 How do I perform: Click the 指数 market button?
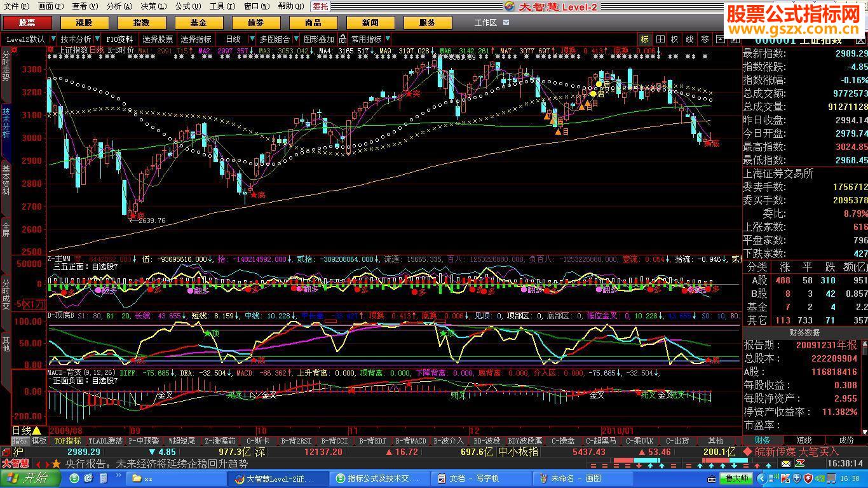141,23
